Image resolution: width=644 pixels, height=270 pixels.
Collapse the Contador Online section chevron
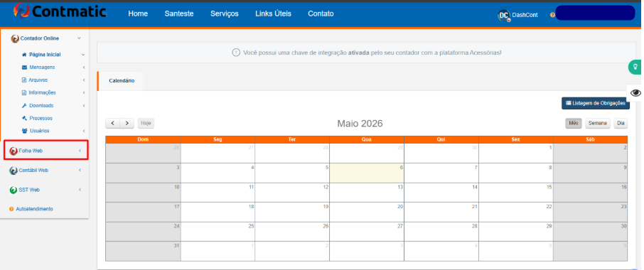pos(79,38)
